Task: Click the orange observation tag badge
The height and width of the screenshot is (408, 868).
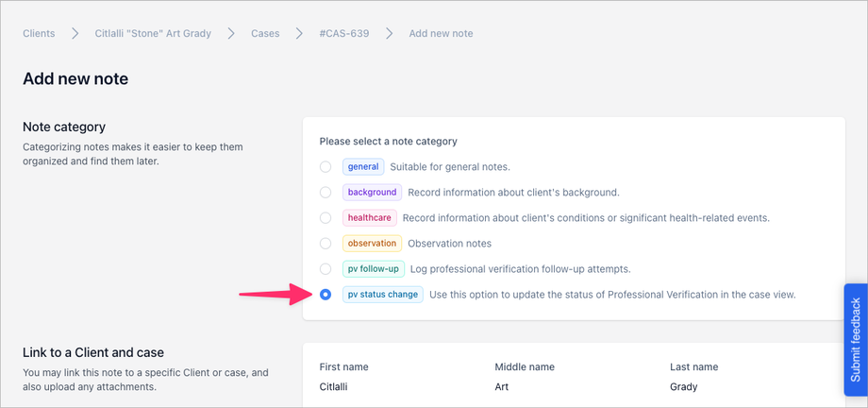Action: click(x=372, y=244)
